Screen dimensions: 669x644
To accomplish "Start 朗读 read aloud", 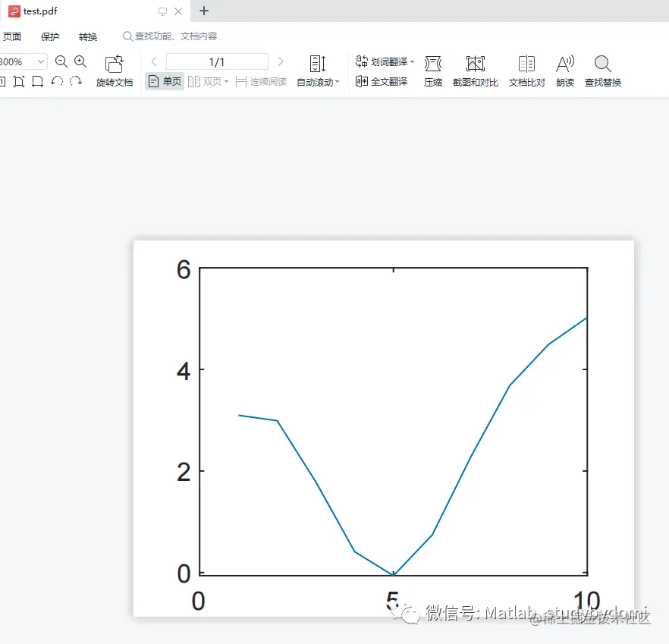I will click(565, 71).
